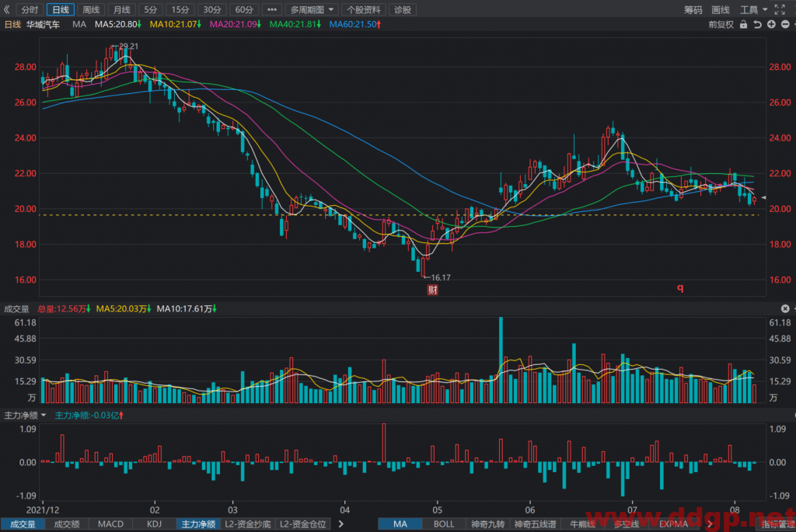Click the MA60:21.50 legend value
This screenshot has width=796, height=532.
(354, 24)
